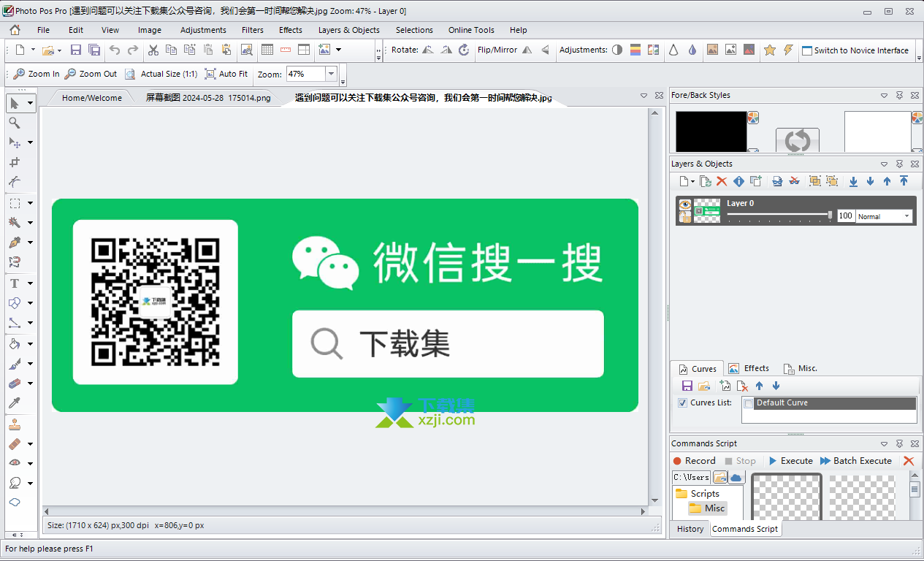This screenshot has height=561, width=924.
Task: Expand the Paint Bucket tool options arrow
Action: point(30,344)
